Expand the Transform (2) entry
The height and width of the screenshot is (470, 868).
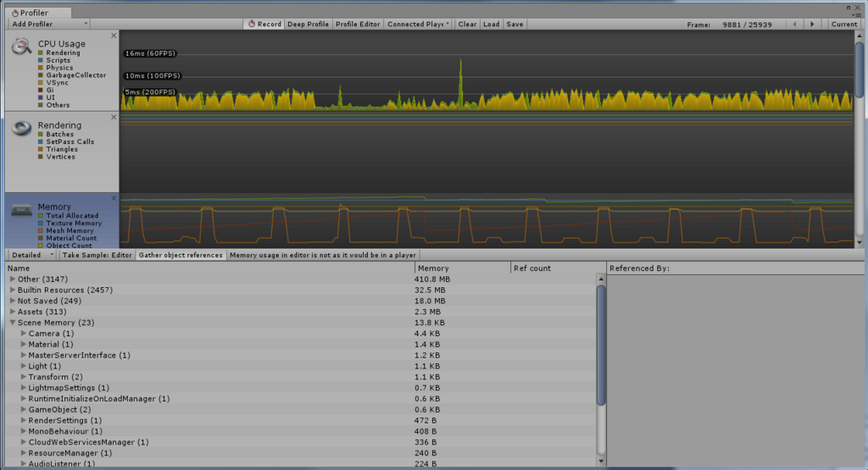(x=23, y=377)
